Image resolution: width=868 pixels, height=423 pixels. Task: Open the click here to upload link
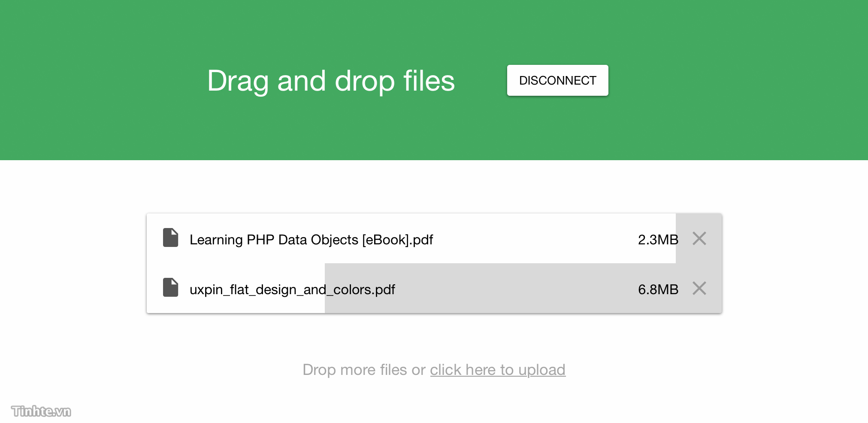(498, 370)
